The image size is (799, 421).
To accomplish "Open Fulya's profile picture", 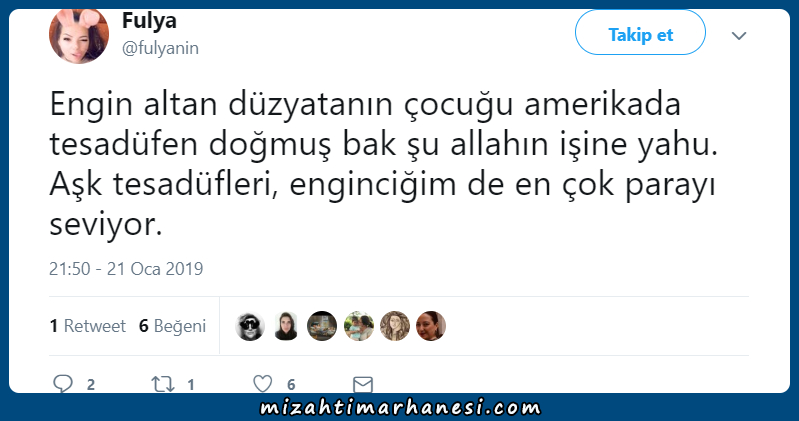I will 79,36.
